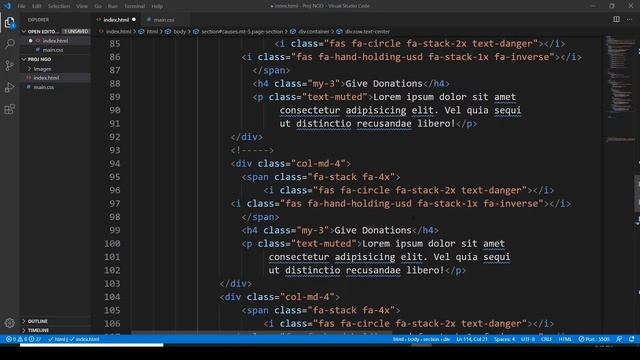Open the Run and Debug view
Image resolution: width=640 pixels, height=360 pixels.
coord(9,87)
